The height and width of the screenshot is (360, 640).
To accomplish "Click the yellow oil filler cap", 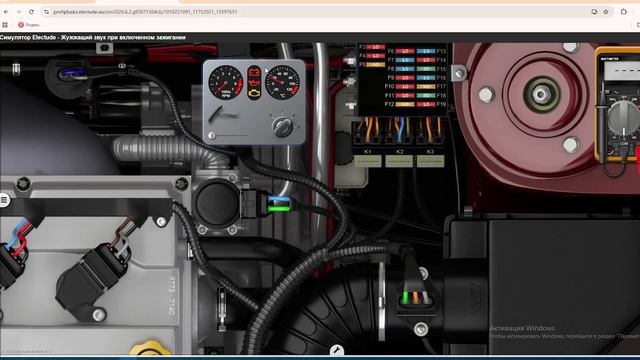I will click(150, 349).
